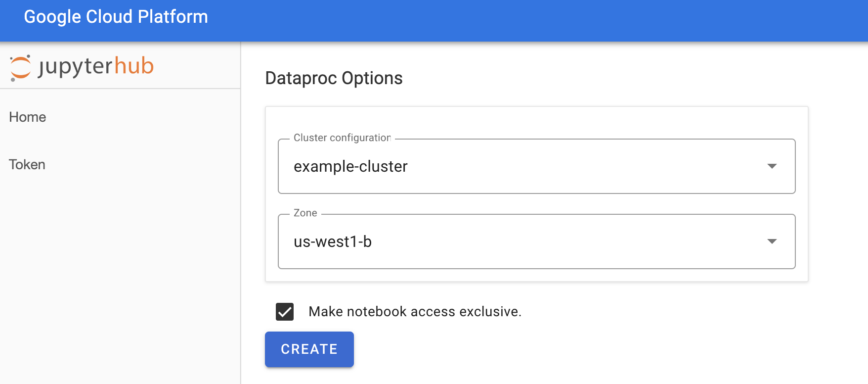Screen dimensions: 868x384
Task: Open the Home sidebar item
Action: click(x=28, y=117)
